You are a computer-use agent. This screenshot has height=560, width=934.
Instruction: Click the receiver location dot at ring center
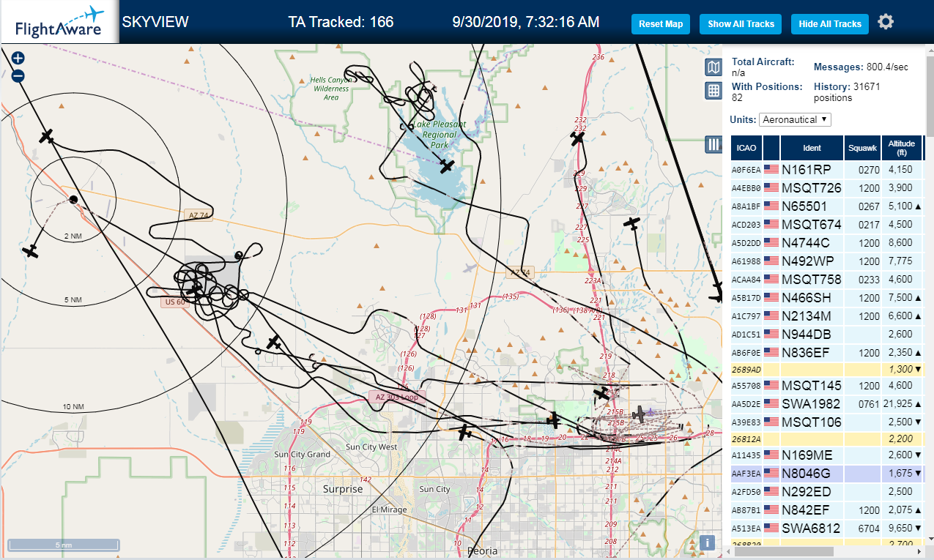point(73,199)
